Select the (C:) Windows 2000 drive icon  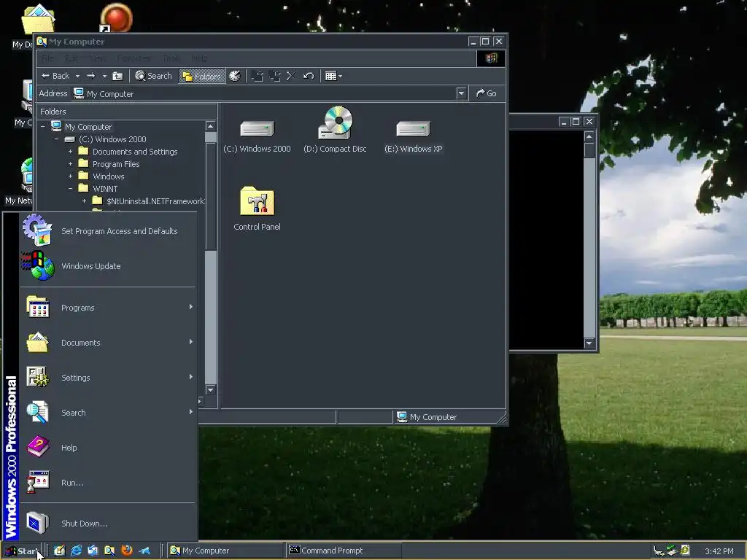(258, 136)
